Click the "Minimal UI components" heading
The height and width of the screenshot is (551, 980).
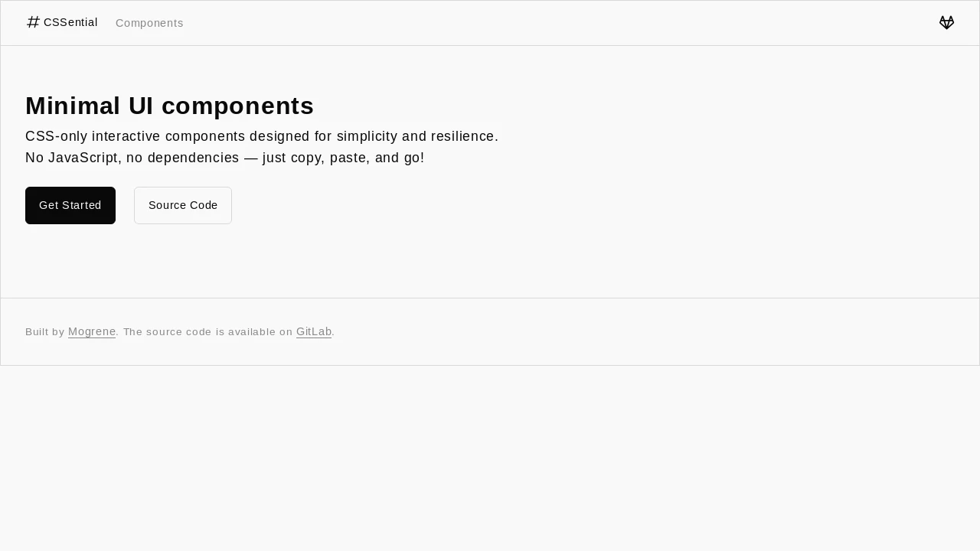point(169,106)
